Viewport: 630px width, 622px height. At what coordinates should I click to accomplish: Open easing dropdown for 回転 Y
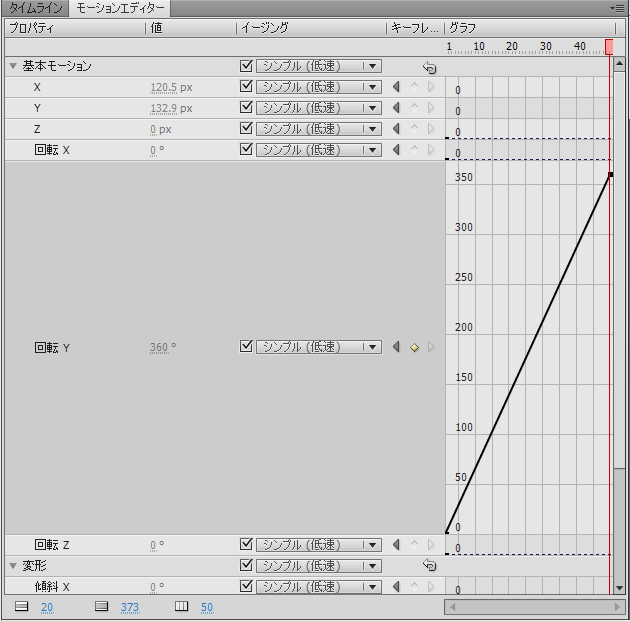point(319,347)
